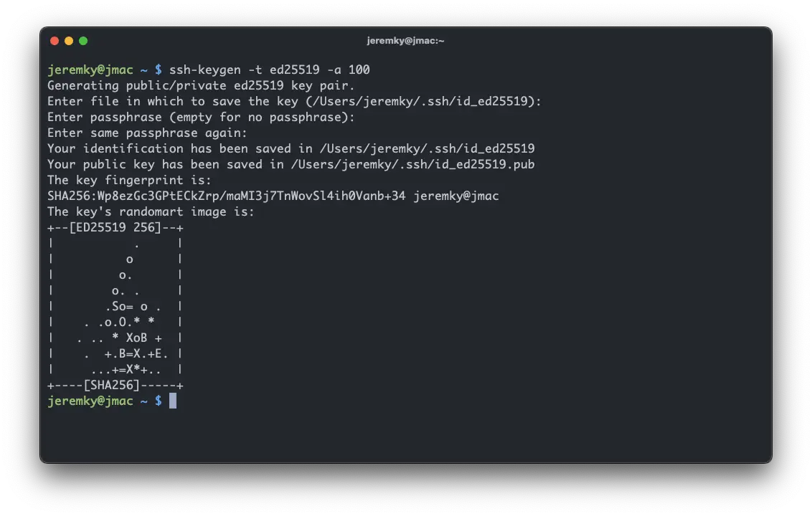Click the first green jeremky@jmac prompt

[90, 70]
